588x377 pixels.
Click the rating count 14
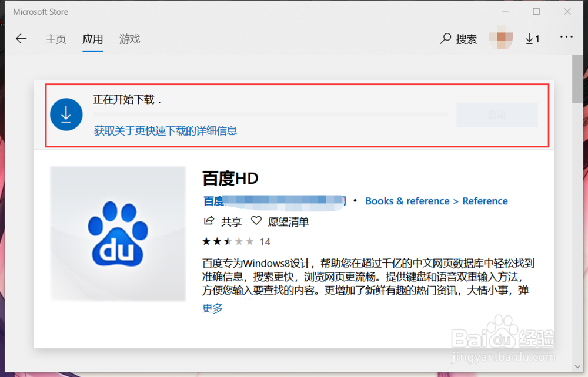point(265,242)
